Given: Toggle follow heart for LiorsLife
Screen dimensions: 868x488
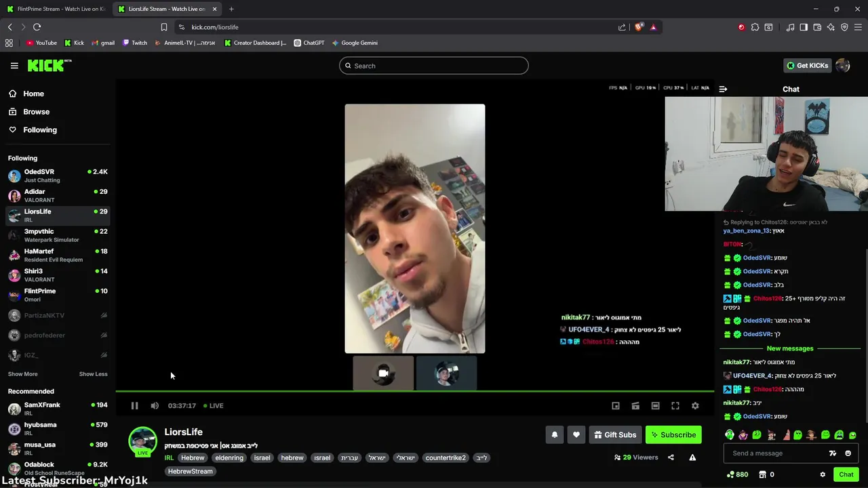Looking at the screenshot, I should point(576,435).
